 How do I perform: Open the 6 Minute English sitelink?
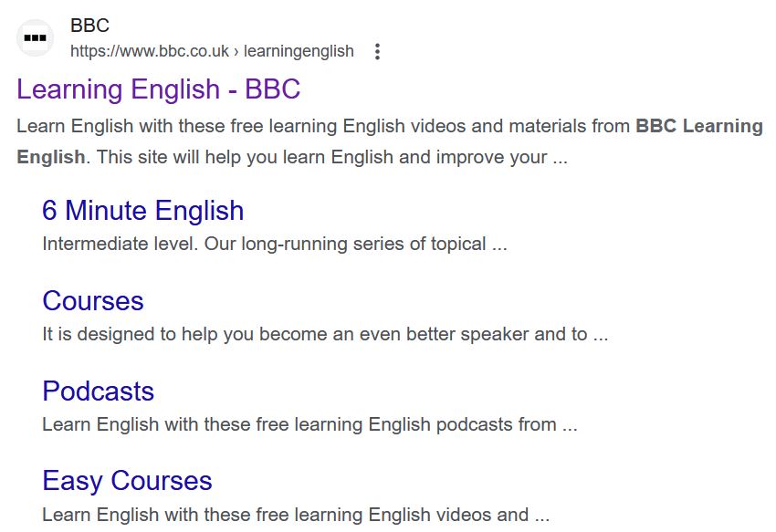[x=142, y=211]
